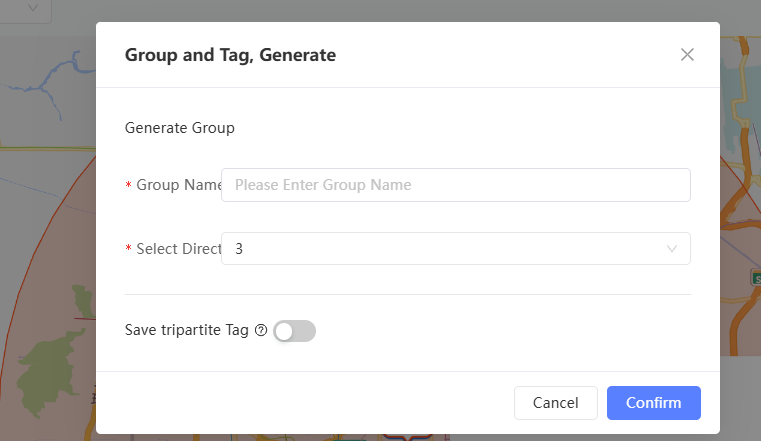Screen dimensions: 761x441
Task: Click the red asterisk before Group Name
Action: pyautogui.click(x=128, y=186)
